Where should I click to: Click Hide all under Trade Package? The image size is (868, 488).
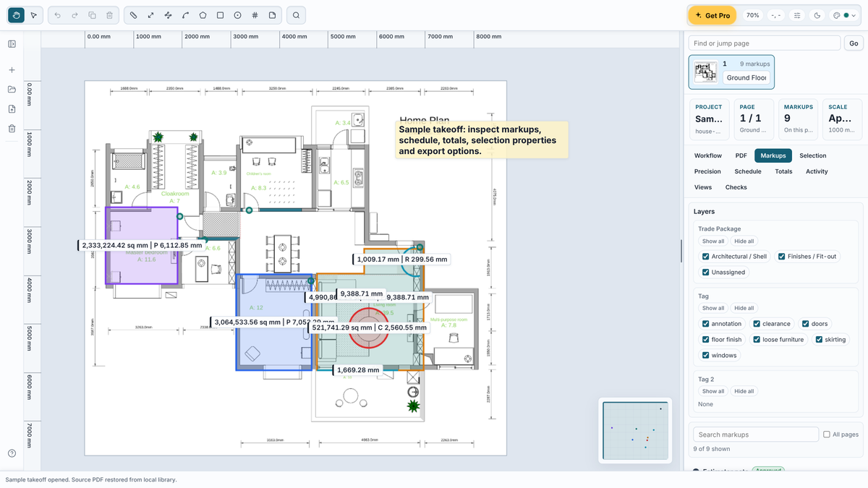[744, 241]
